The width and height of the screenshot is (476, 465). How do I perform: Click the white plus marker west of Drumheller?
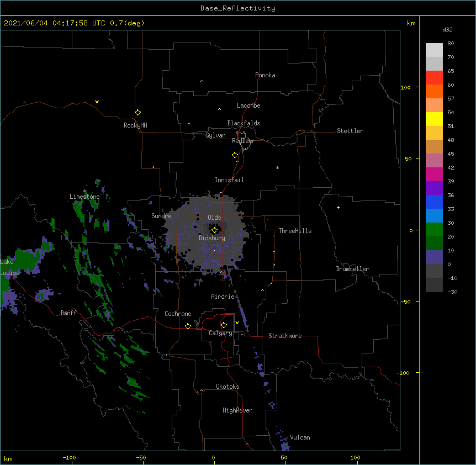click(338, 207)
